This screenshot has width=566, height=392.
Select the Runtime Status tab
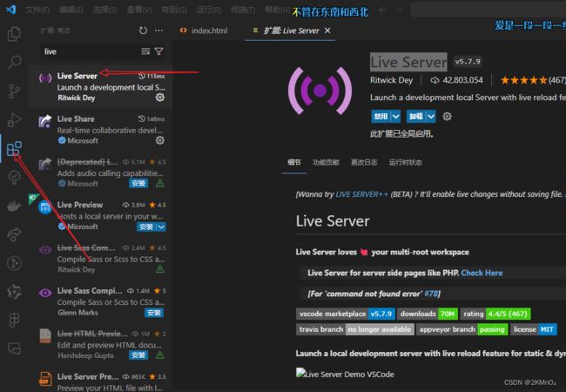(406, 162)
